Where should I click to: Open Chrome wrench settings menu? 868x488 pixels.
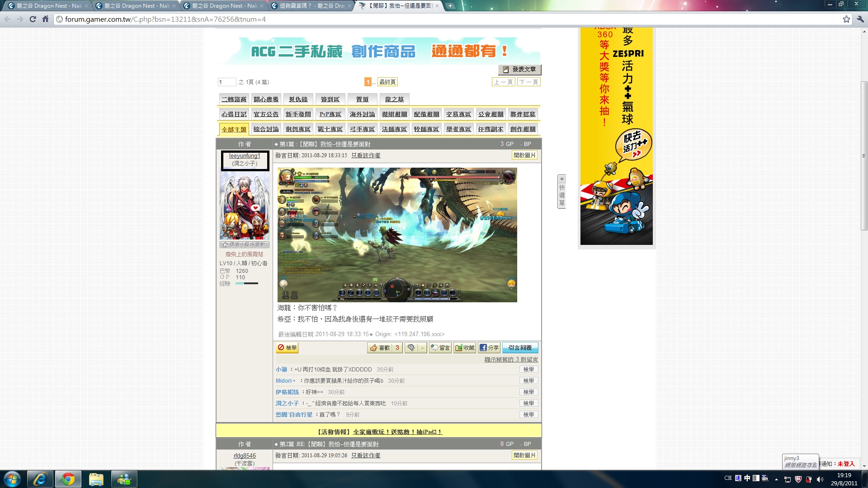(860, 19)
